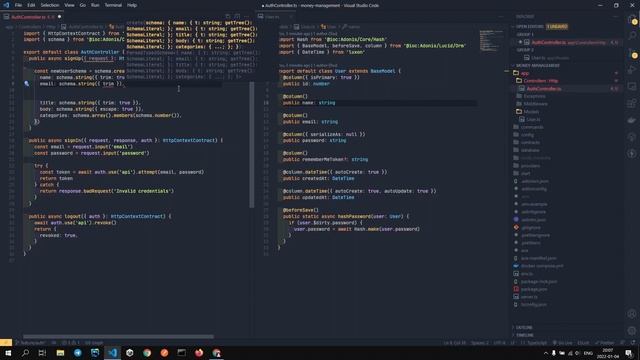Open Chrome from the taskbar
This screenshot has height=360, width=640.
point(147,353)
